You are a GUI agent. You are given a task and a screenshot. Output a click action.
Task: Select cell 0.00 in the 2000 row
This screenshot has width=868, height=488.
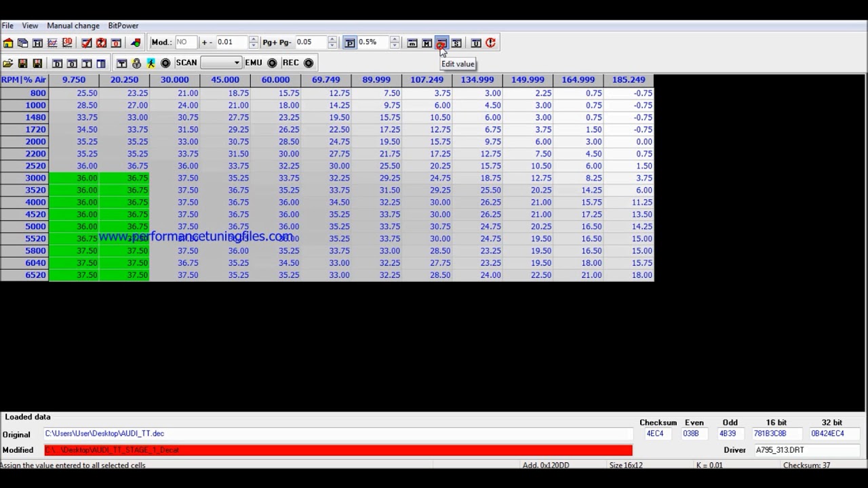tap(629, 142)
